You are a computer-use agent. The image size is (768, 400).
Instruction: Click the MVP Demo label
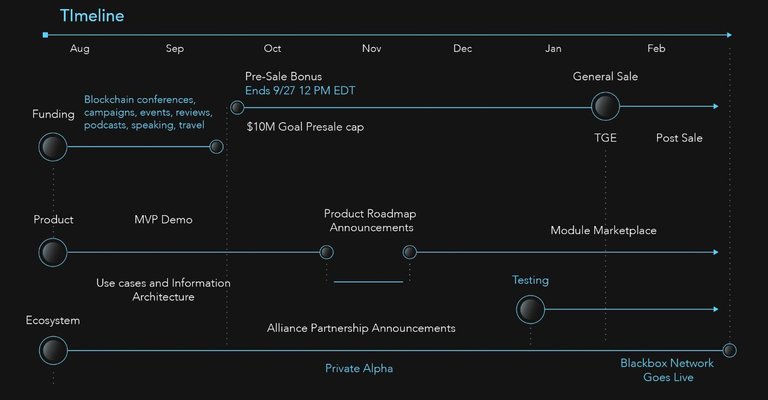tap(163, 220)
